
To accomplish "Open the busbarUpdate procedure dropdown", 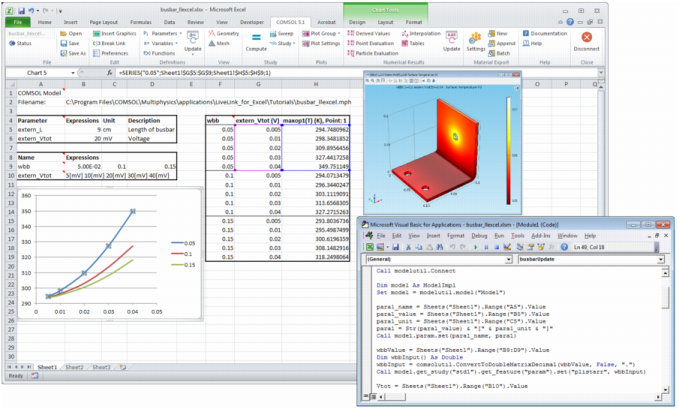I will coord(661,260).
